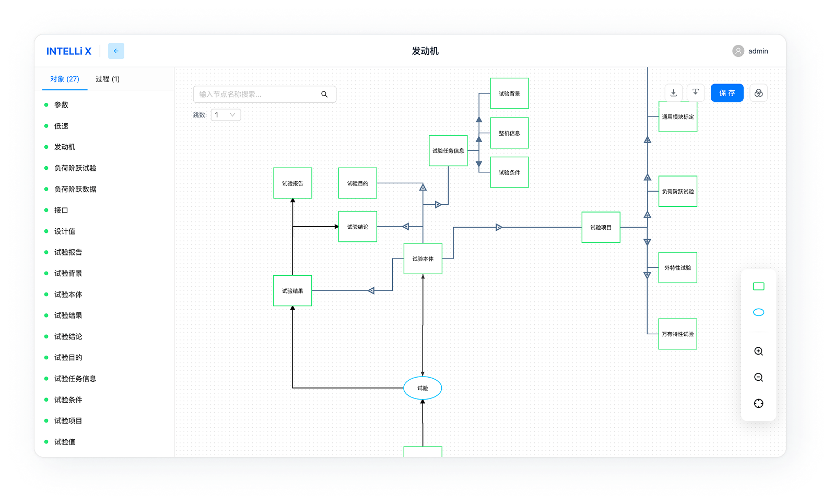
Task: Zoom in on the graph canvas
Action: coord(758,351)
